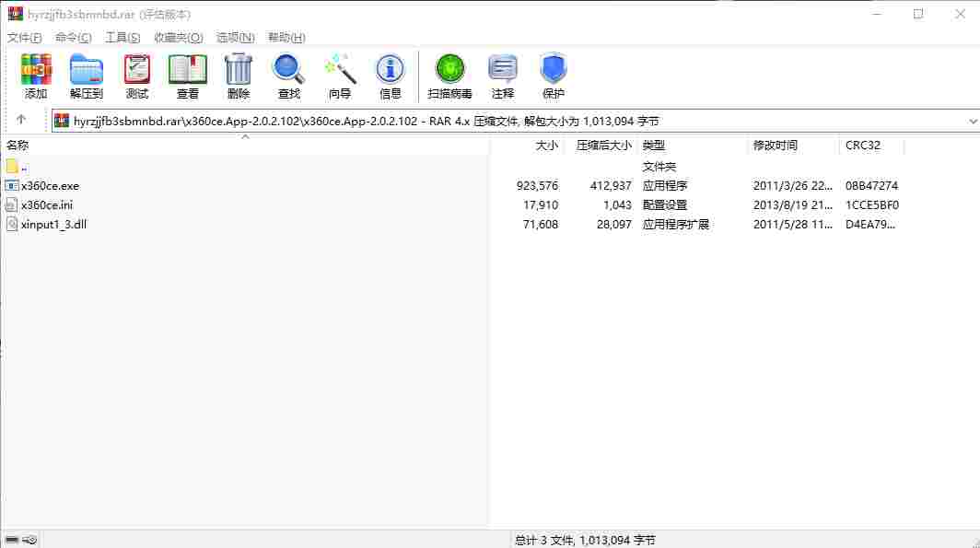
Task: Show archive 信息 (Info) icon
Action: (x=390, y=69)
